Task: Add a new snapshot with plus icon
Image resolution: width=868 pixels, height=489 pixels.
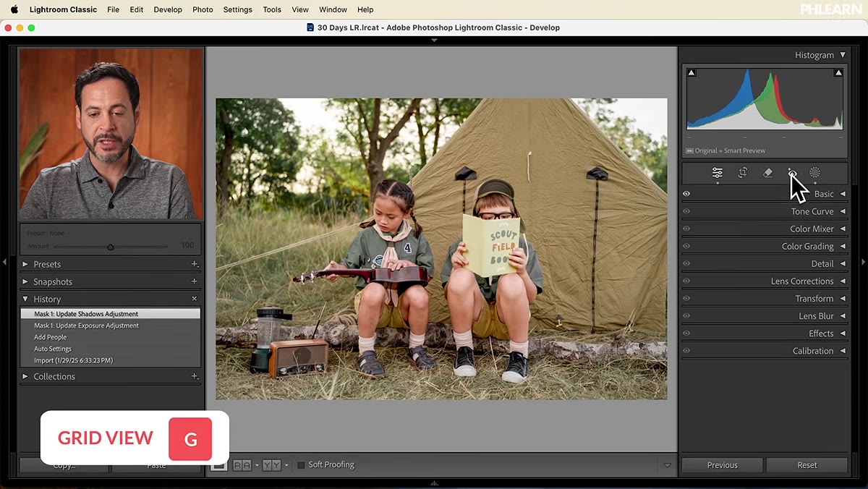Action: [195, 281]
